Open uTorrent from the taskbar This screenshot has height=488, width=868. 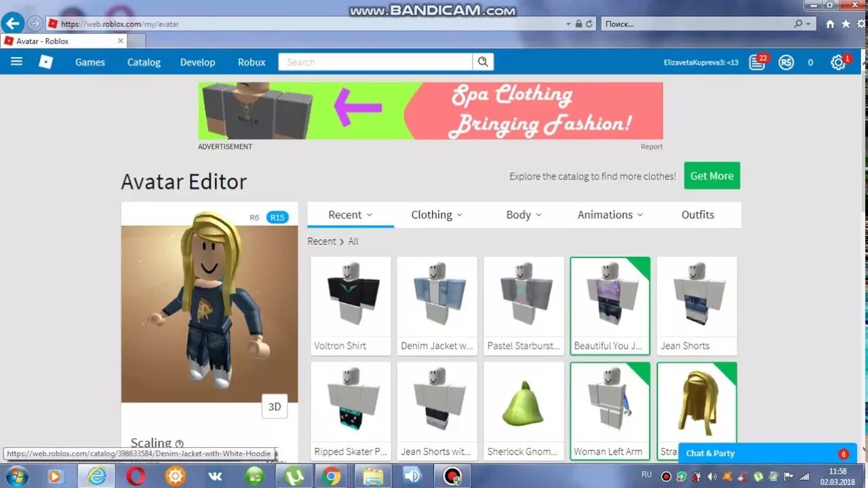[x=293, y=476]
